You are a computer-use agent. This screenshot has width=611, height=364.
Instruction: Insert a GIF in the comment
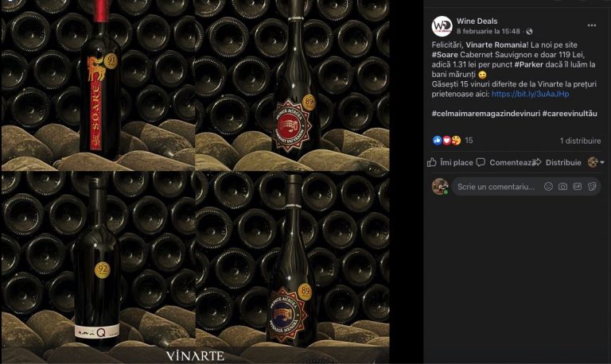(577, 187)
